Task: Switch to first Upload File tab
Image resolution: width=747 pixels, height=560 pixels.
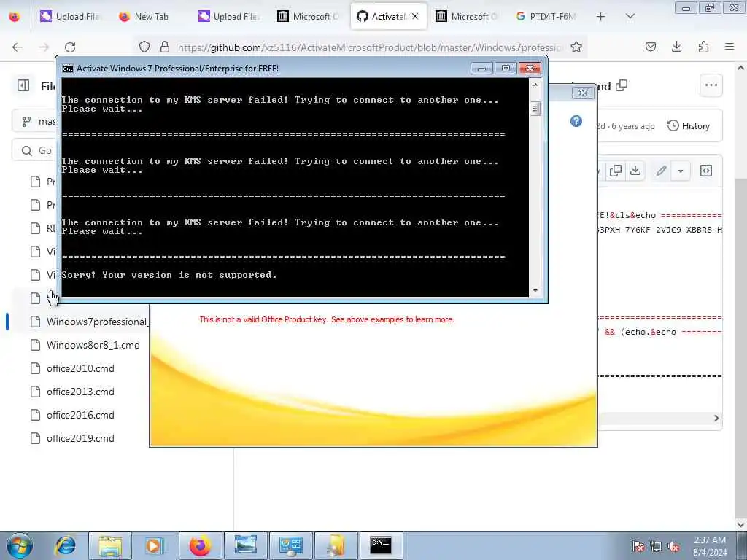Action: pyautogui.click(x=71, y=17)
